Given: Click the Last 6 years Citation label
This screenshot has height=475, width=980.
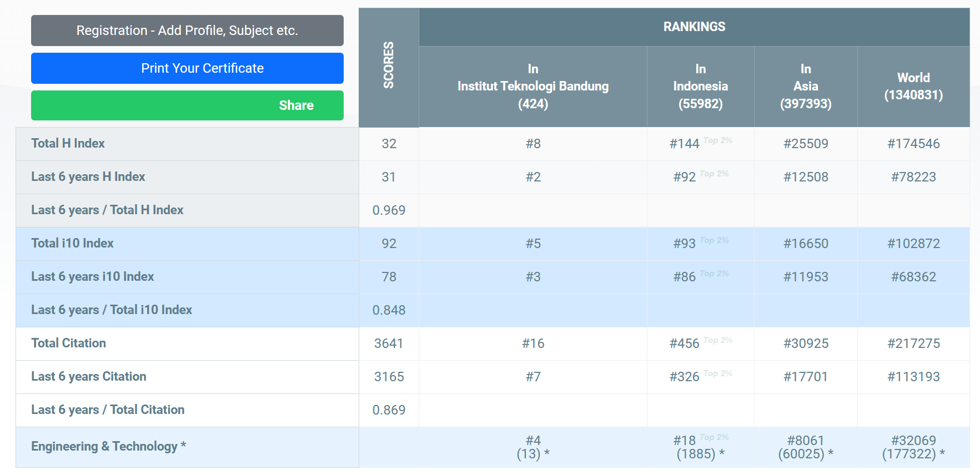Looking at the screenshot, I should pyautogui.click(x=89, y=376).
